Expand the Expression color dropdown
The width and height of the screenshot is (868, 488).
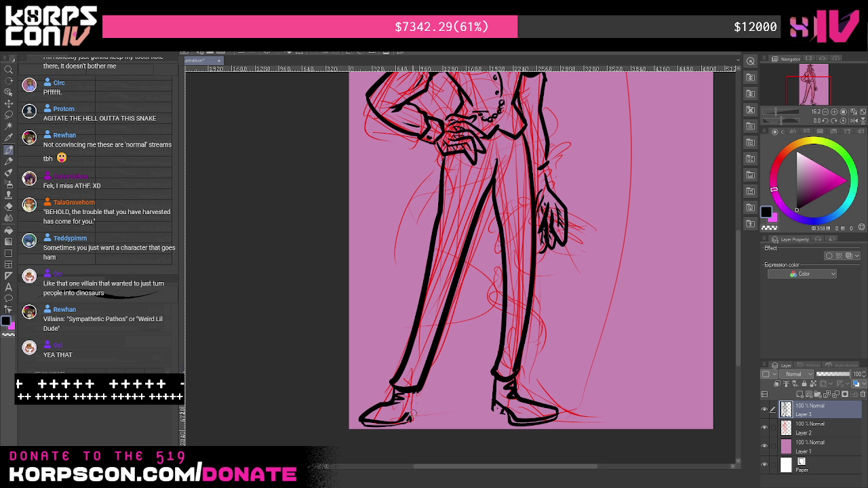coord(802,274)
